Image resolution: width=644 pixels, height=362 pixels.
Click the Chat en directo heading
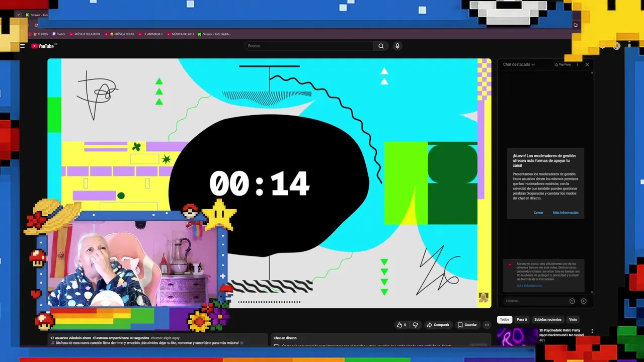(x=285, y=338)
